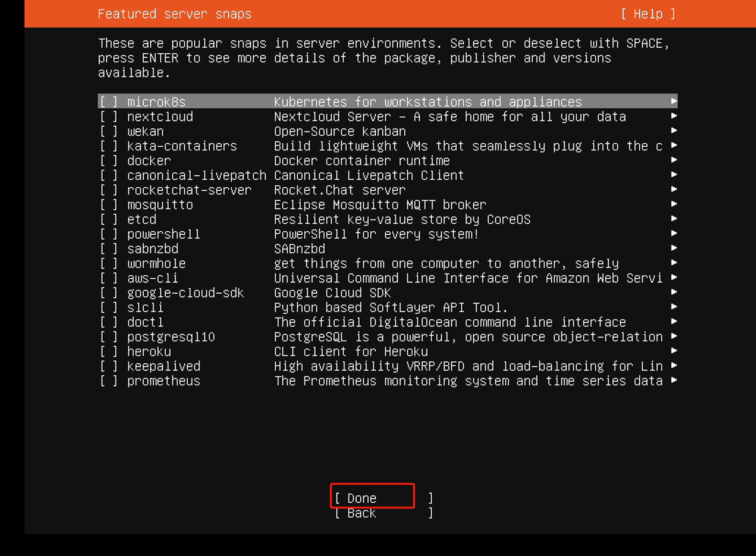
Task: Toggle the powershell checkbox
Action: 109,234
